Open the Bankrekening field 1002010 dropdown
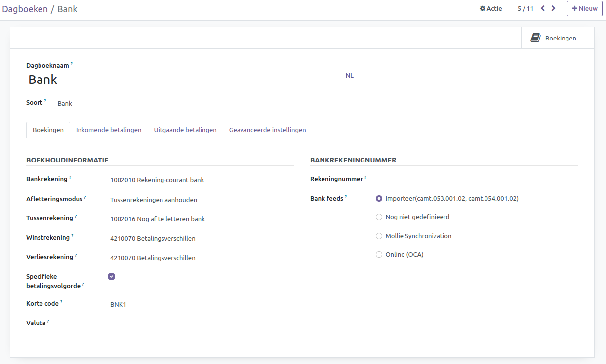 pos(157,180)
